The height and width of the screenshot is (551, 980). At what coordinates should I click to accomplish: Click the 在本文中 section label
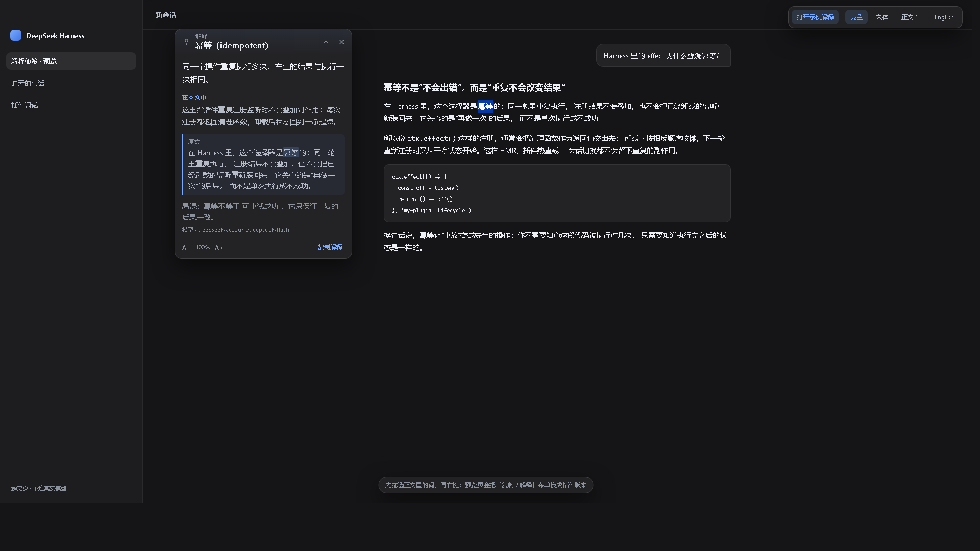tap(194, 97)
